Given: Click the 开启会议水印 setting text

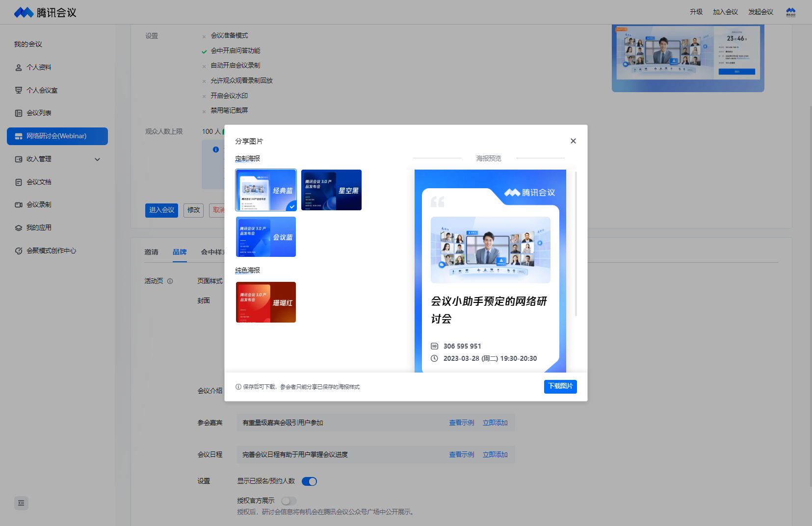Looking at the screenshot, I should [229, 96].
